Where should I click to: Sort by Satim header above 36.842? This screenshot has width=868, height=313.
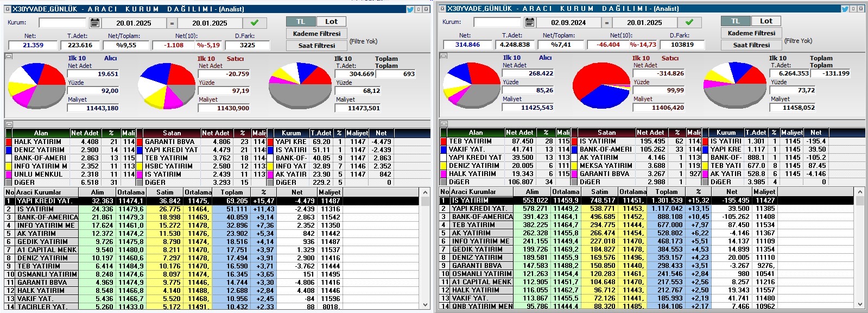pyautogui.click(x=165, y=192)
